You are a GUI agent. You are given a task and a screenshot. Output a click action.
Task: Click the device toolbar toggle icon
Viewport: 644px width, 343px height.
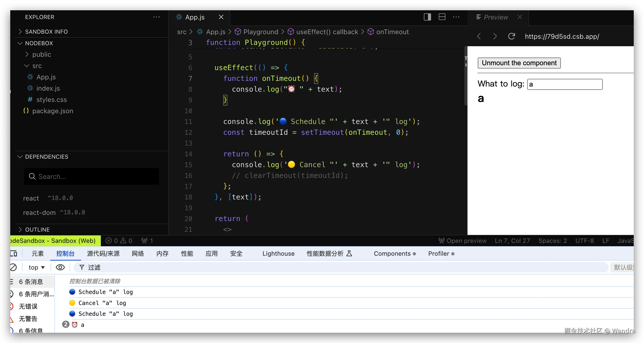(x=14, y=254)
